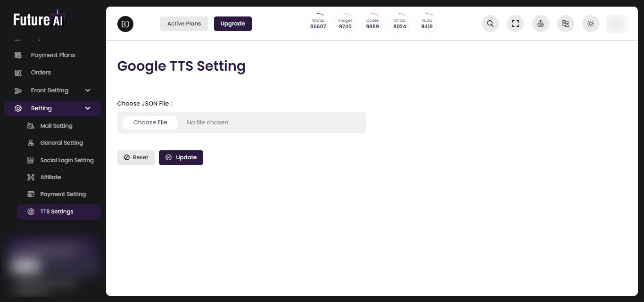Open the search icon in the top bar
This screenshot has width=644, height=302.
[x=490, y=24]
